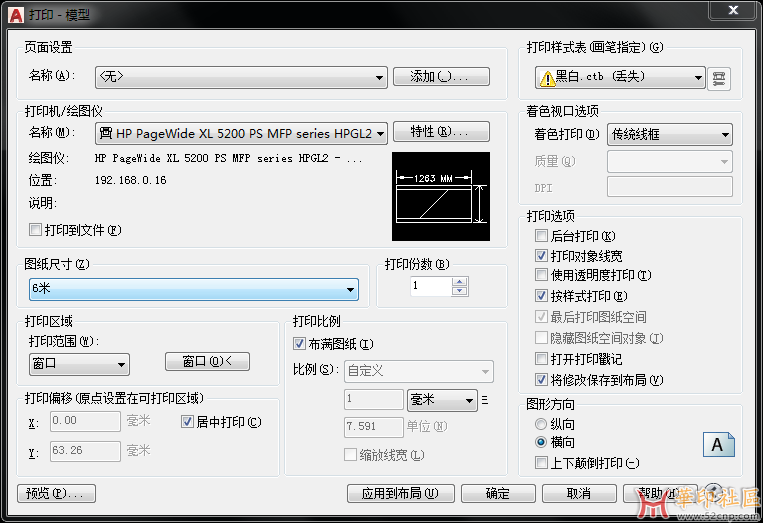The width and height of the screenshot is (763, 523).
Task: Expand the 图纸尺寸 dropdown showing 6米
Action: [x=194, y=289]
